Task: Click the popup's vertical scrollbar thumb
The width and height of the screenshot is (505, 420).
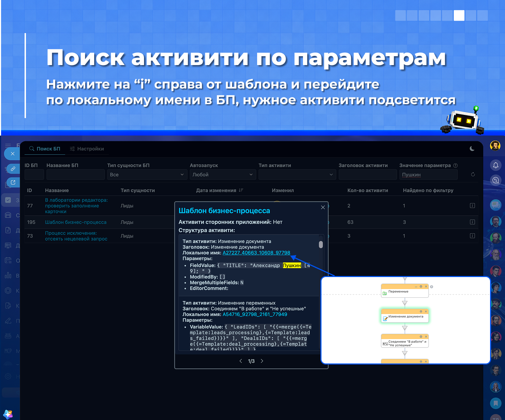Action: (x=321, y=245)
